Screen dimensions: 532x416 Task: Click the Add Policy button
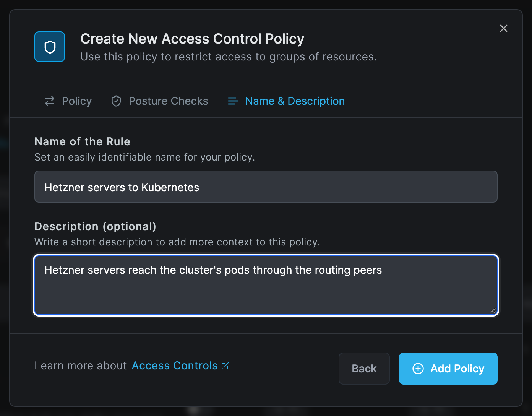pos(448,369)
